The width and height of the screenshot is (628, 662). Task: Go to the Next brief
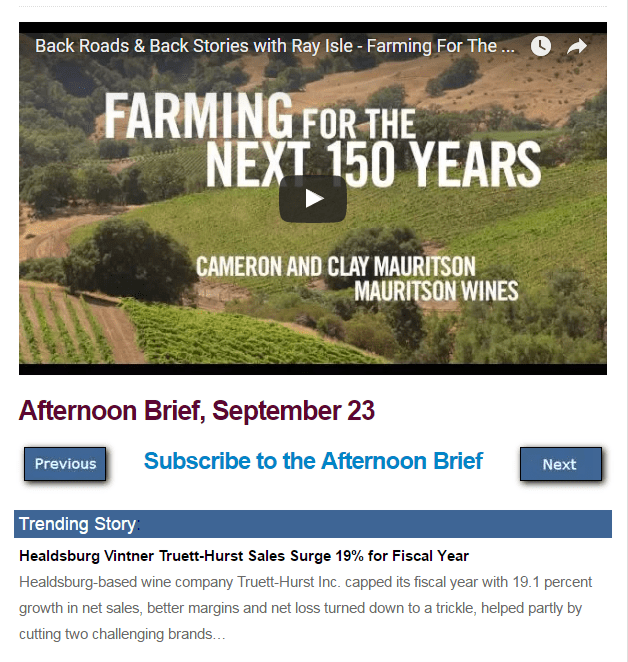pyautogui.click(x=560, y=464)
